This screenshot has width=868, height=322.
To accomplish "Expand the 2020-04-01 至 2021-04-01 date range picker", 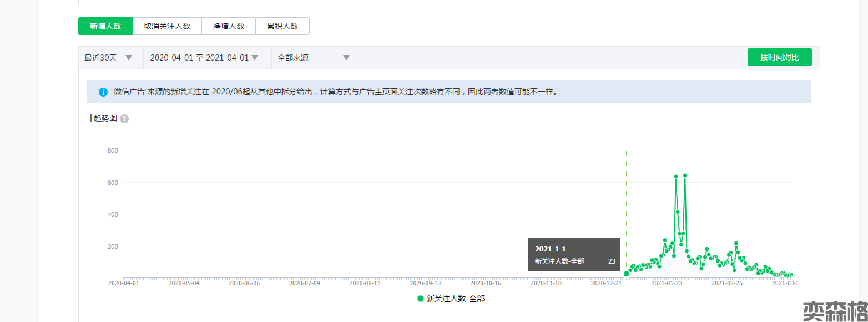I will coord(204,58).
